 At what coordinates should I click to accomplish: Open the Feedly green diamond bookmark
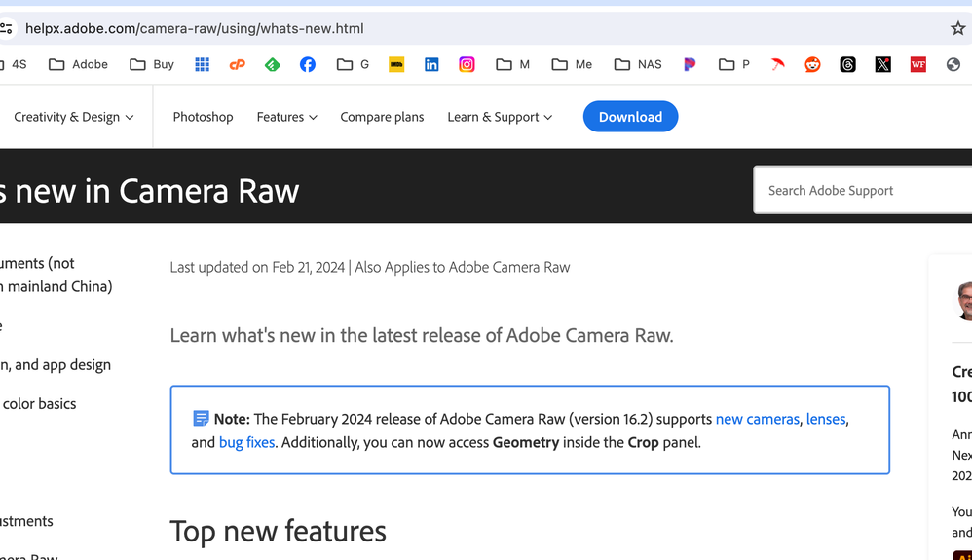click(272, 64)
